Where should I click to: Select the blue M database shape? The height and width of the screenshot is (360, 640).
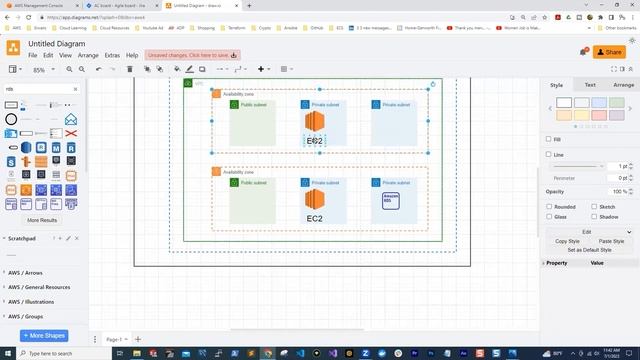tap(56, 147)
